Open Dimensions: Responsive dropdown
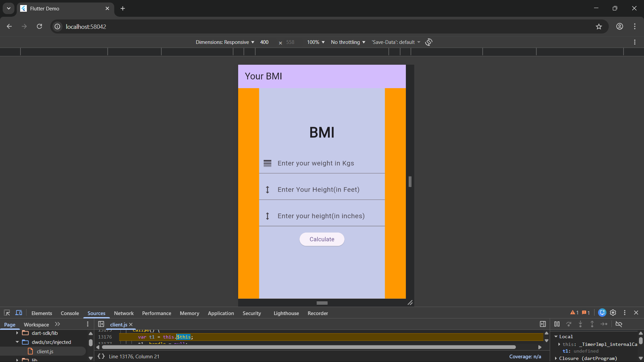 225,42
